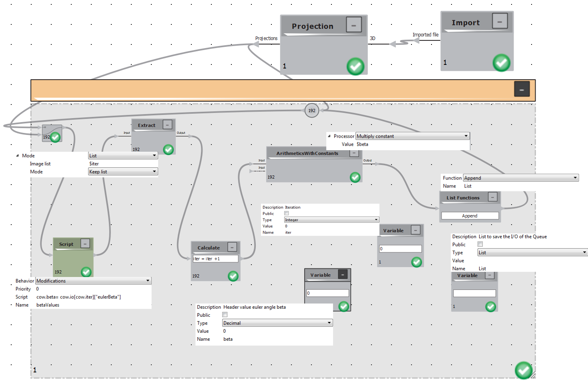Open the Keep list mode dropdown
This screenshot has height=384, width=588.
click(x=123, y=171)
